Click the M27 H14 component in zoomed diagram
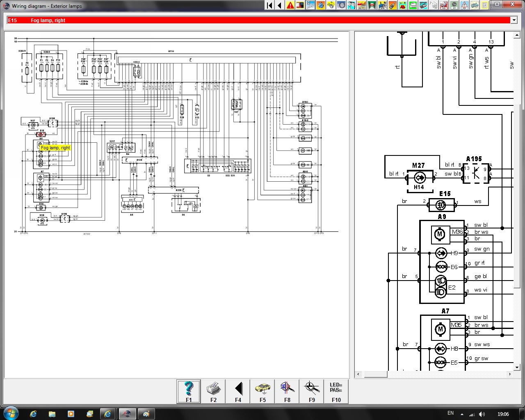 pyautogui.click(x=419, y=178)
